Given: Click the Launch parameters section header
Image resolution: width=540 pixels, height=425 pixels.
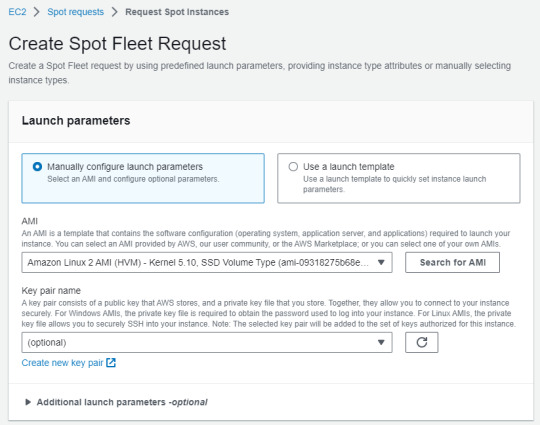Looking at the screenshot, I should click(76, 121).
